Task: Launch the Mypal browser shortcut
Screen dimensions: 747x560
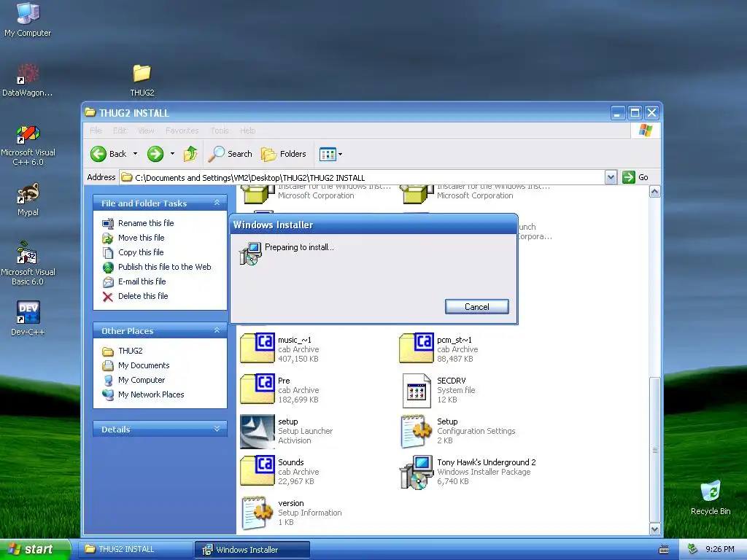Action: [28, 200]
